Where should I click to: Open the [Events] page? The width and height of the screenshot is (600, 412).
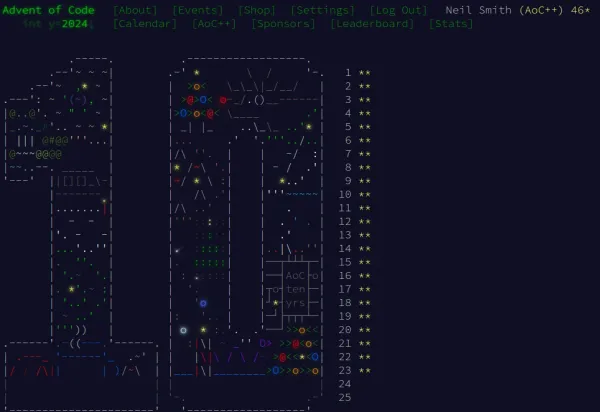pyautogui.click(x=197, y=10)
